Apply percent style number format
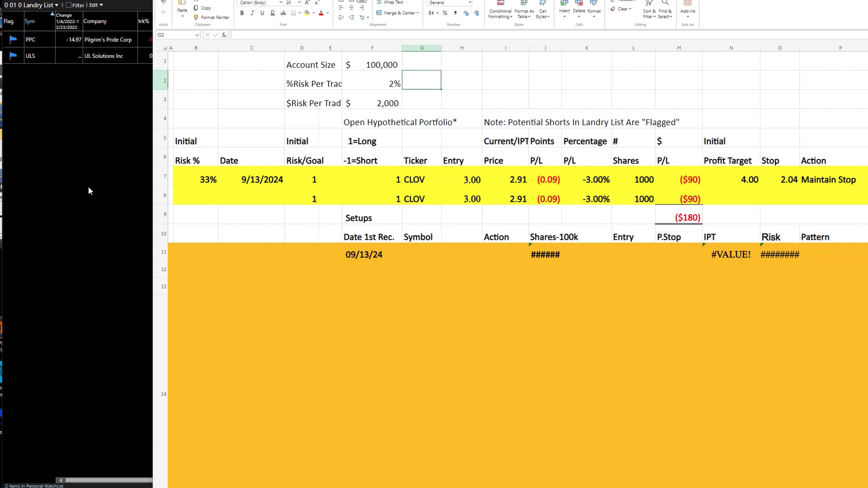The height and width of the screenshot is (488, 868). [445, 13]
